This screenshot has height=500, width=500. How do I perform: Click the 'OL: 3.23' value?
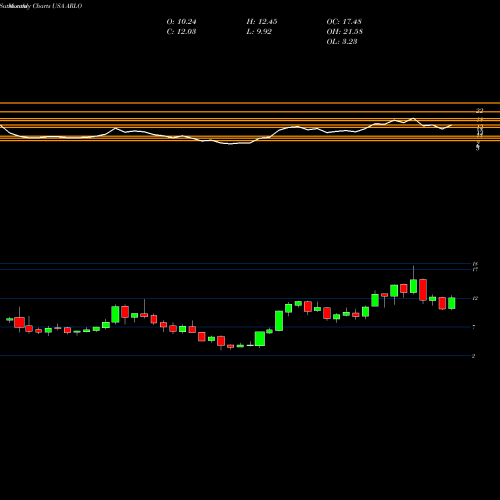(342, 42)
